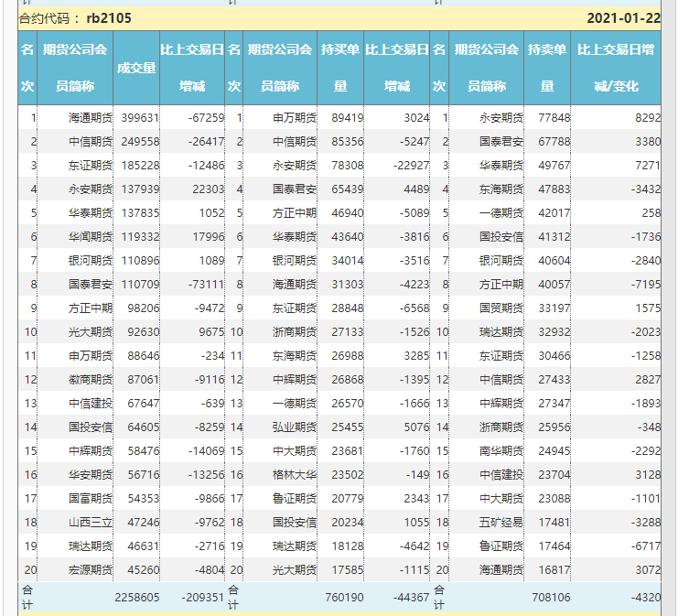Click 南华期货 row name

tap(501, 450)
